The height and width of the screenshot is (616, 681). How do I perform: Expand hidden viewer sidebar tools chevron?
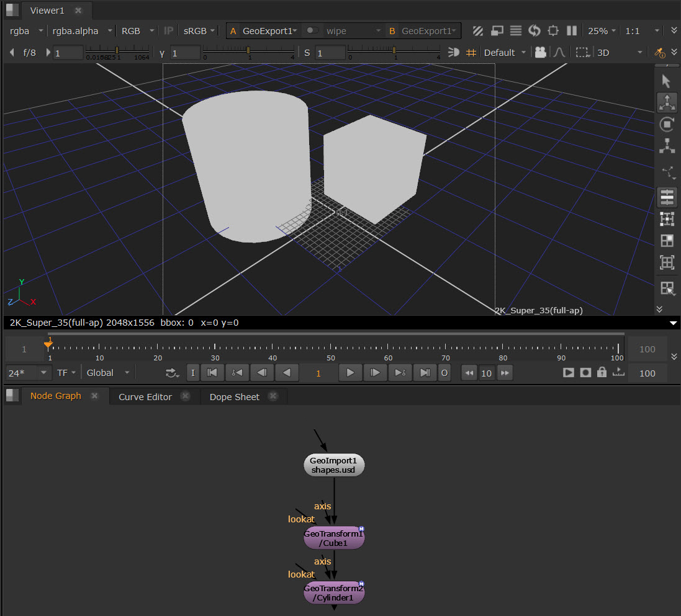[x=659, y=309]
